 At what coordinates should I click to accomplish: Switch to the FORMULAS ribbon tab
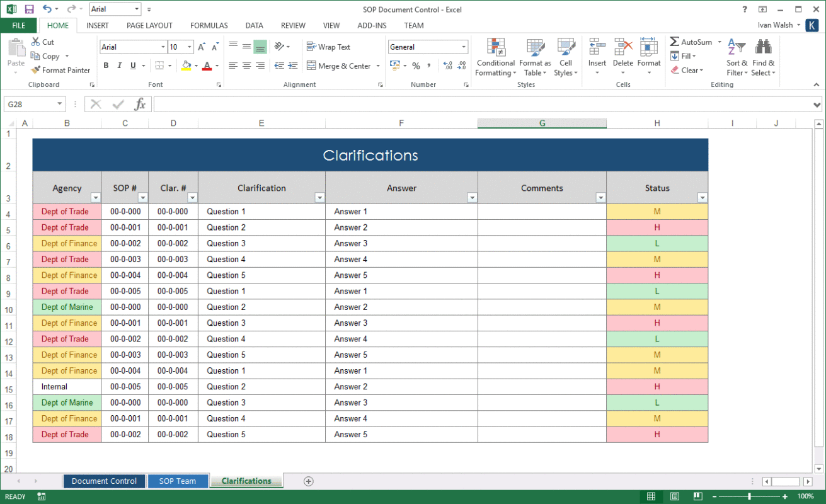(209, 25)
